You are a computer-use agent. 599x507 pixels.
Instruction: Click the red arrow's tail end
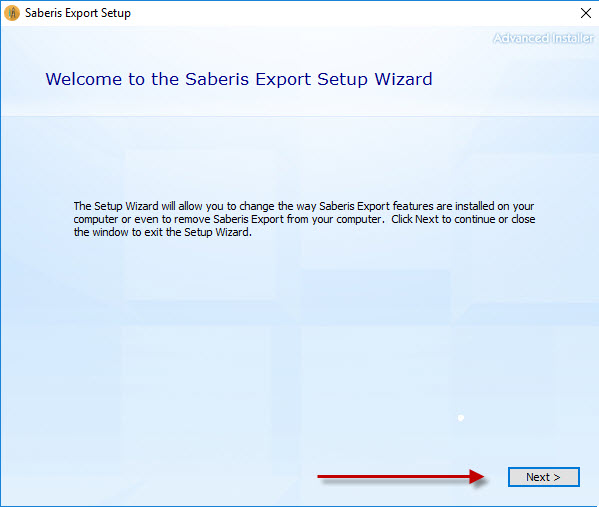321,476
